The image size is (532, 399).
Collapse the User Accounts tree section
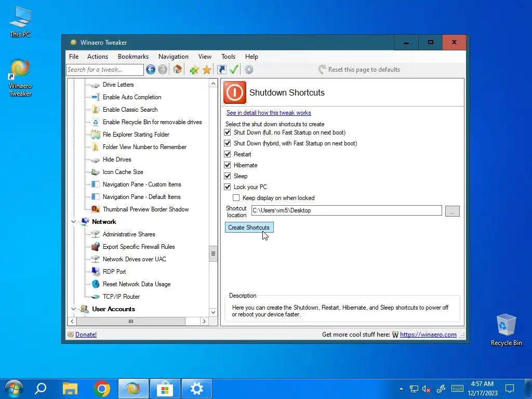(x=73, y=309)
